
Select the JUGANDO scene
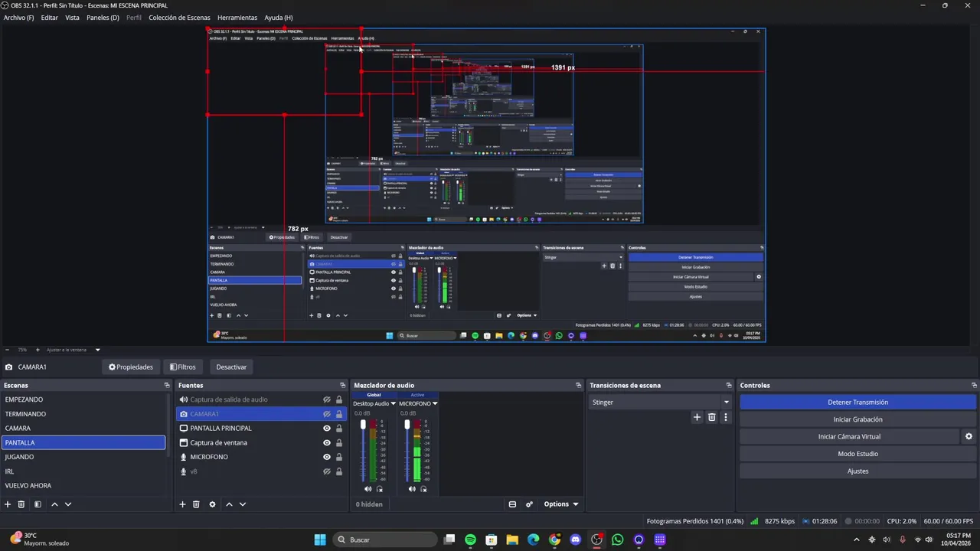pyautogui.click(x=83, y=457)
